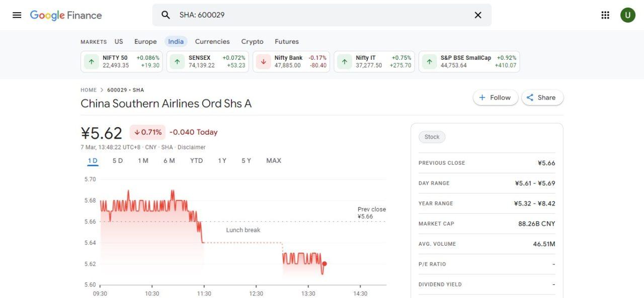Switch chart to MAX range
644x298 pixels.
point(274,161)
